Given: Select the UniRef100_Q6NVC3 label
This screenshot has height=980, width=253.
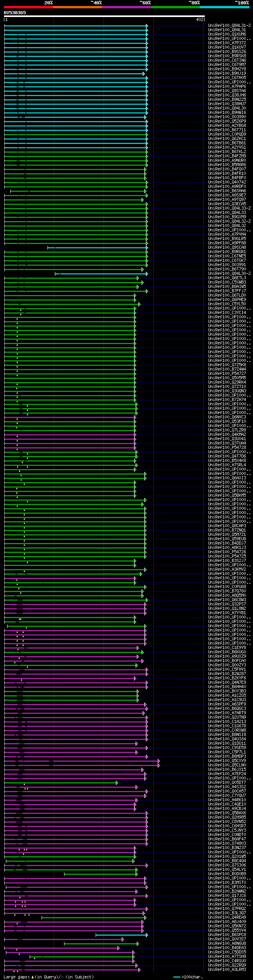Looking at the screenshot, I should [227, 417].
